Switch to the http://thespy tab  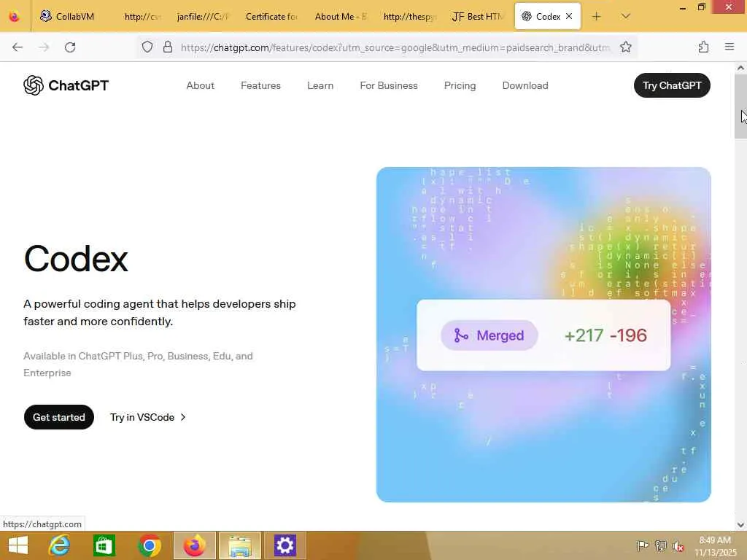(x=409, y=17)
